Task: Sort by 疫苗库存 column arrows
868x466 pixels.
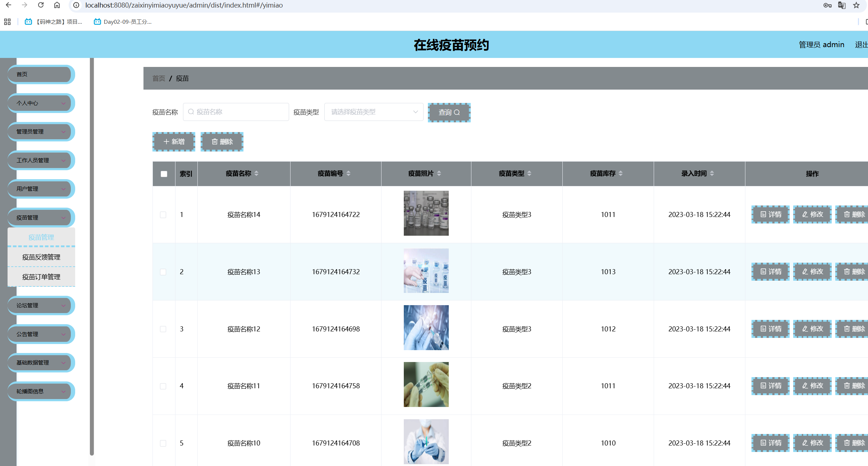Action: (621, 173)
